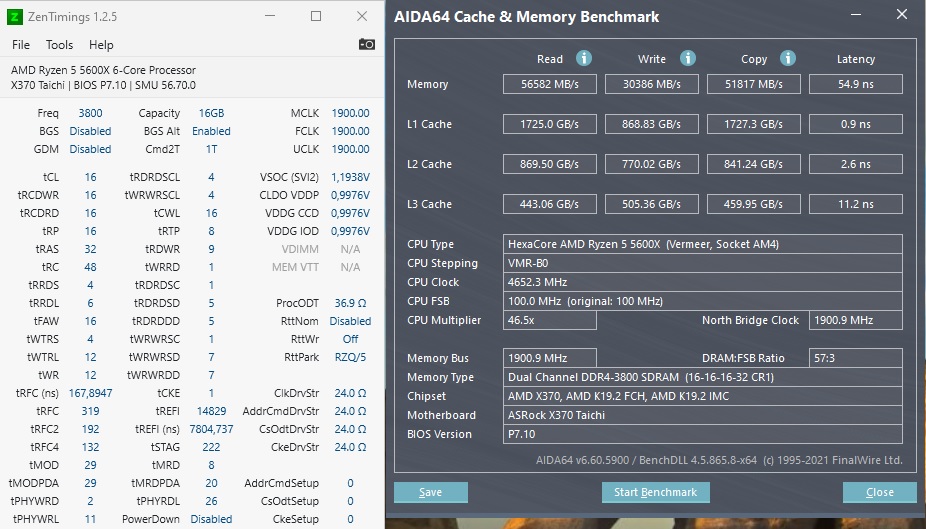
Task: Click the CPU Clock 4652.3 MHz field
Action: coord(703,282)
